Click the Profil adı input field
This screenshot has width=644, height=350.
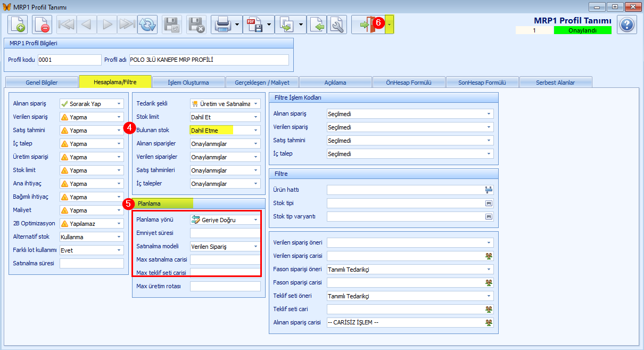click(209, 60)
